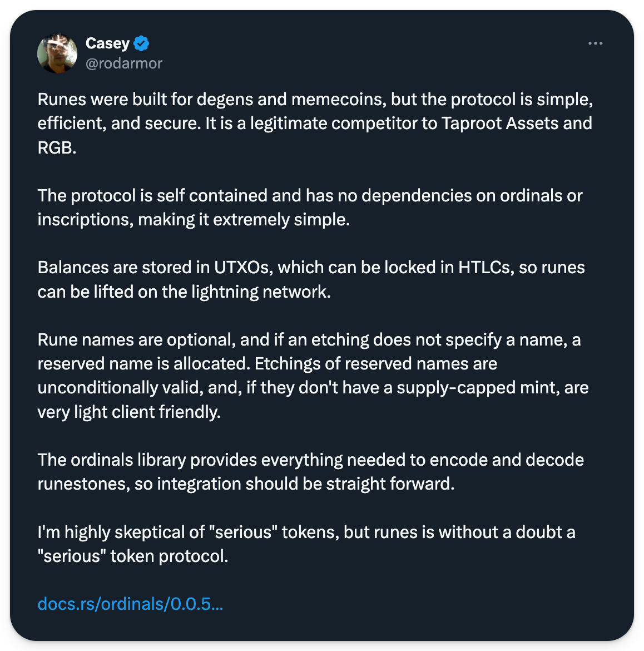This screenshot has width=644, height=651.
Task: Click the blue verified badge
Action: (x=141, y=43)
